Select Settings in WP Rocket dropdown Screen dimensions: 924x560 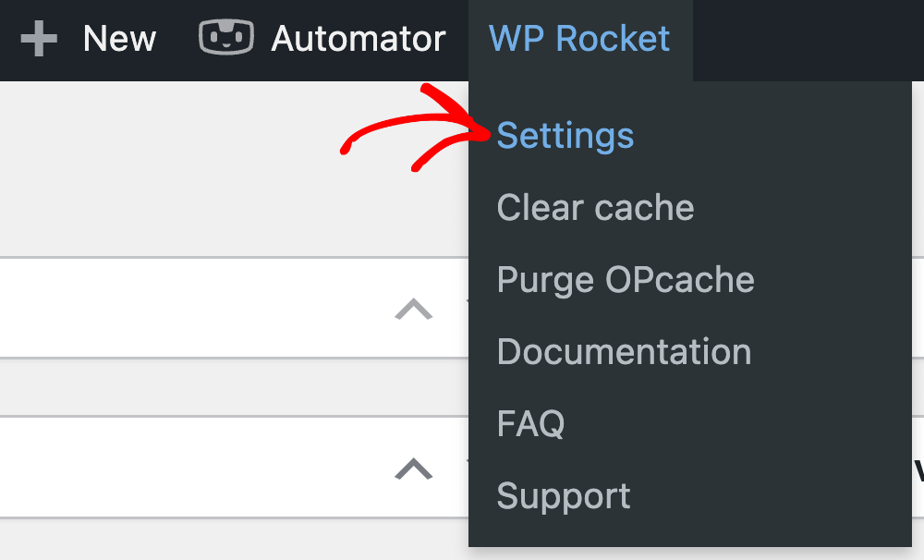point(565,136)
